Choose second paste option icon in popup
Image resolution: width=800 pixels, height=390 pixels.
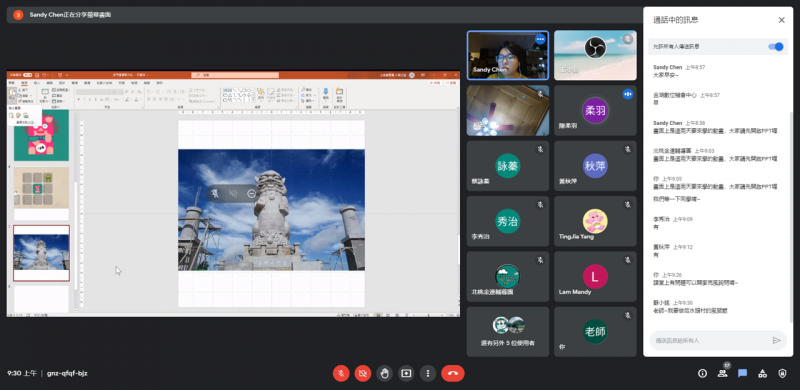click(18, 115)
